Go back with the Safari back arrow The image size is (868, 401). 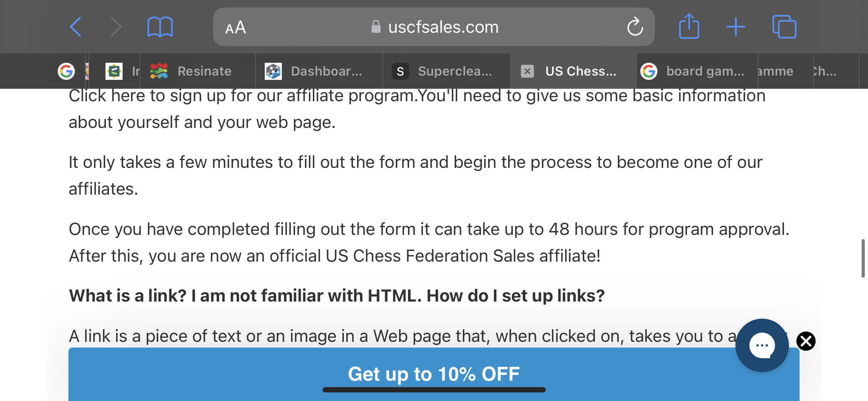click(x=76, y=27)
